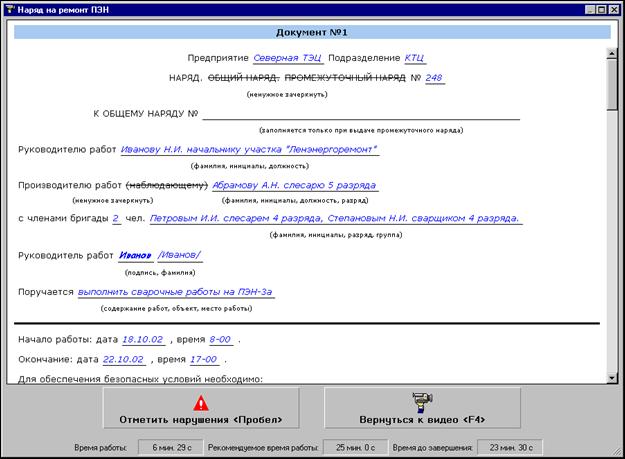Click the window resize grip
The image size is (625, 459).
[x=617, y=452]
